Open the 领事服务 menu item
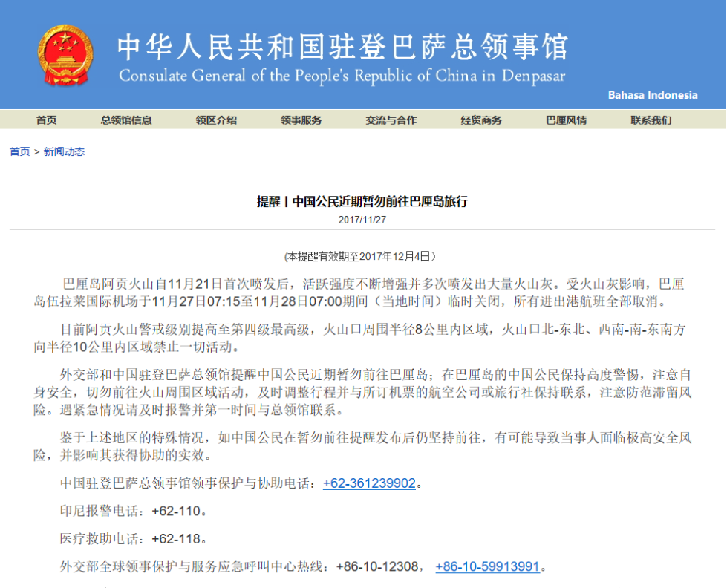The image size is (727, 588). click(301, 120)
